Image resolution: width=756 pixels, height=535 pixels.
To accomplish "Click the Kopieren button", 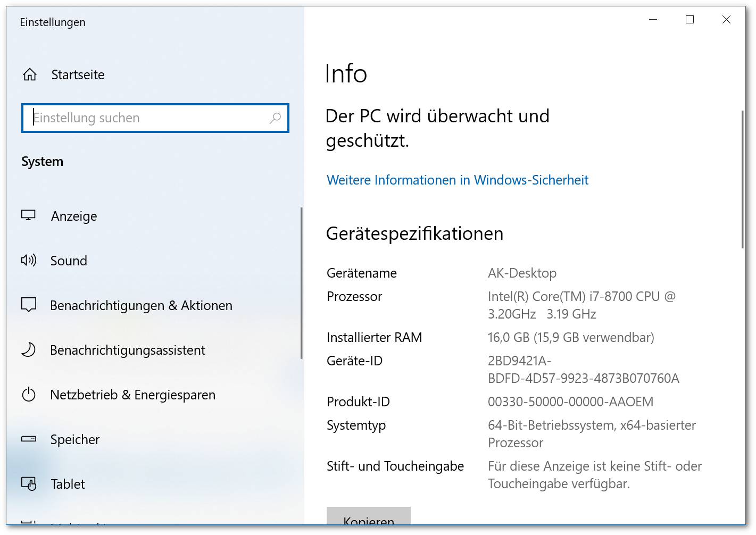I will point(369,516).
